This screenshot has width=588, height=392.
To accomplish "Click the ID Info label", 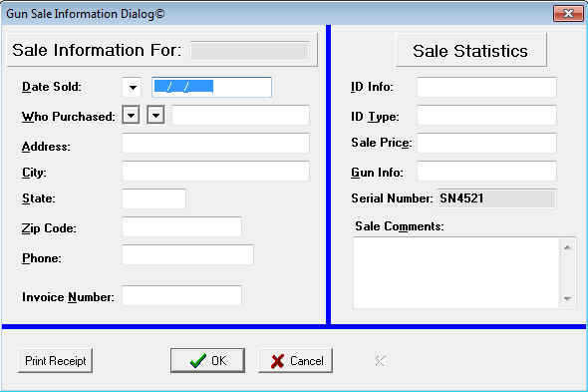I will point(372,87).
